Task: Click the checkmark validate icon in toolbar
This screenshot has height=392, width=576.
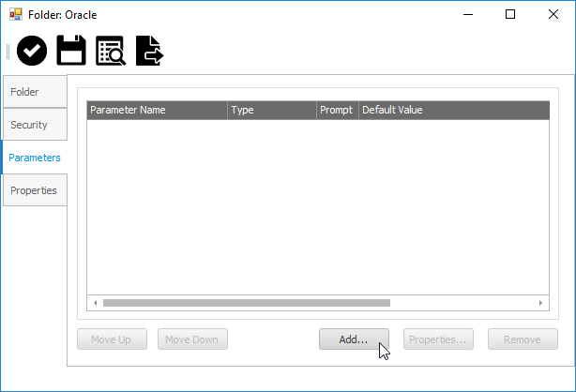Action: coord(32,51)
